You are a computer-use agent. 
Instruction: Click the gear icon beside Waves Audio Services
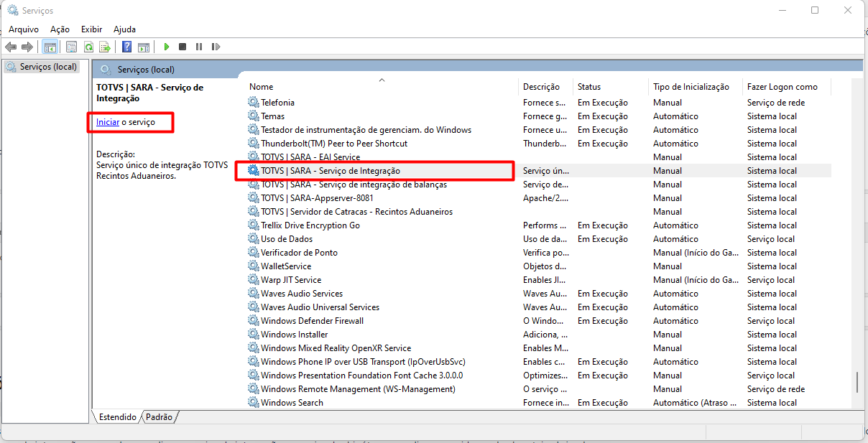coord(254,294)
